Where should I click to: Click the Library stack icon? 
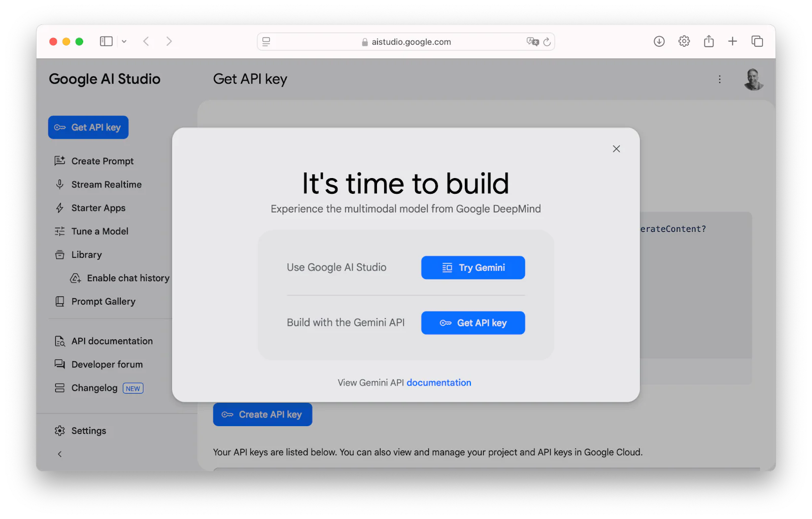pyautogui.click(x=60, y=255)
